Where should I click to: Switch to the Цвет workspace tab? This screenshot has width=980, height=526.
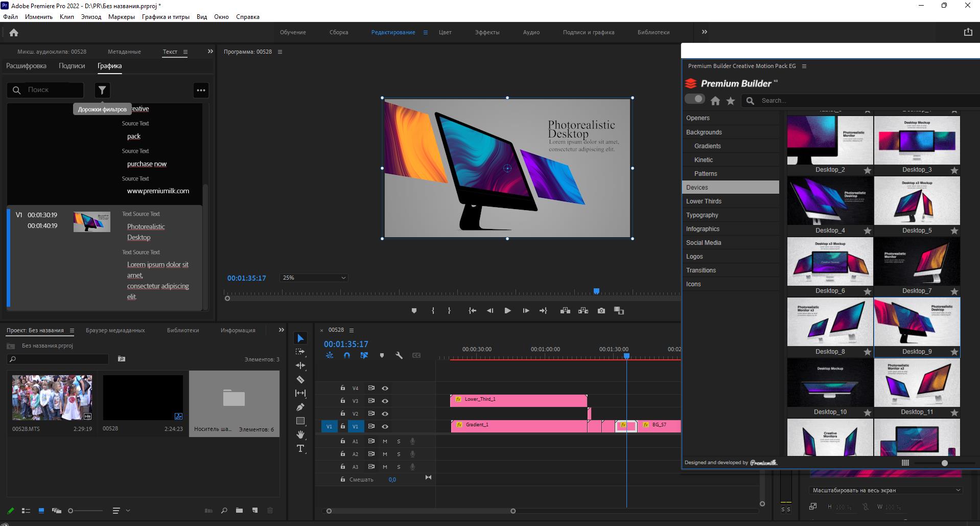445,32
